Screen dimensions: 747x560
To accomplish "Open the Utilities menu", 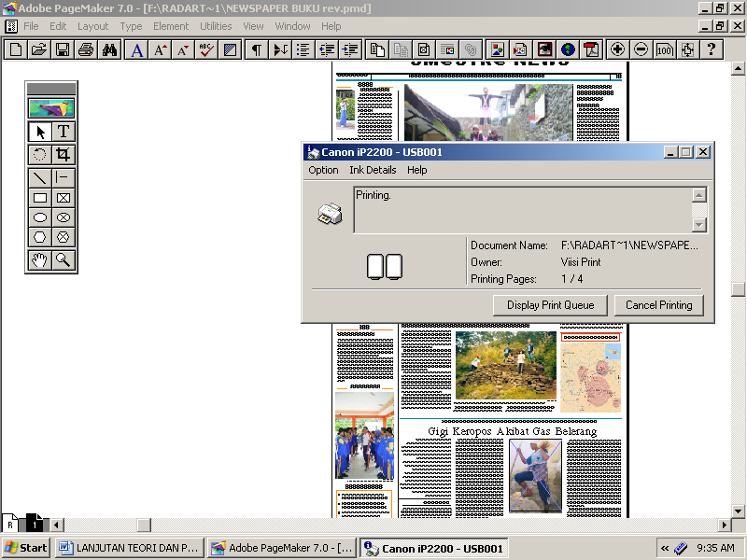I will tap(216, 26).
